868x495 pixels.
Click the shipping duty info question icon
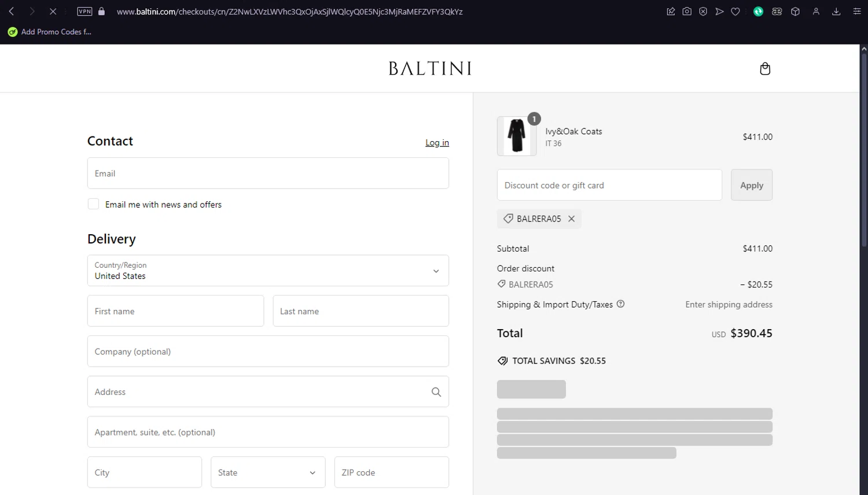coord(620,304)
